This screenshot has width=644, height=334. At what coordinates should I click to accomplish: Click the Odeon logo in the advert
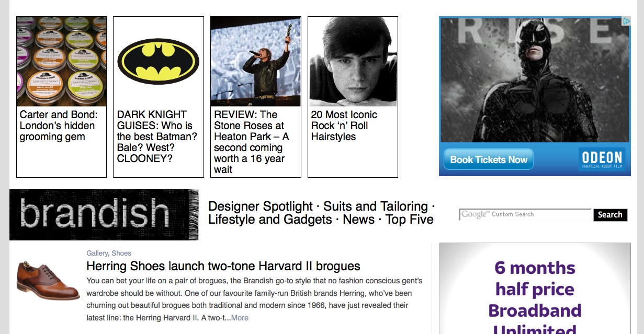coord(602,159)
